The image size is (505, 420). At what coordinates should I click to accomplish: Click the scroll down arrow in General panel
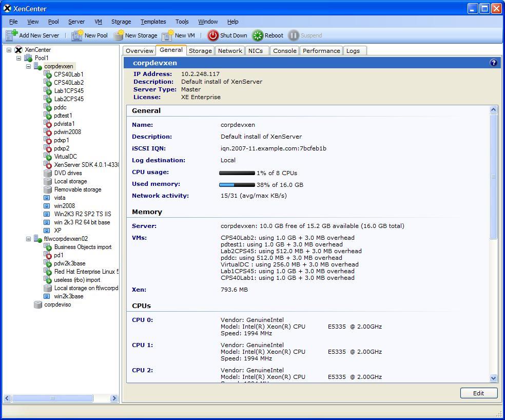tap(494, 378)
